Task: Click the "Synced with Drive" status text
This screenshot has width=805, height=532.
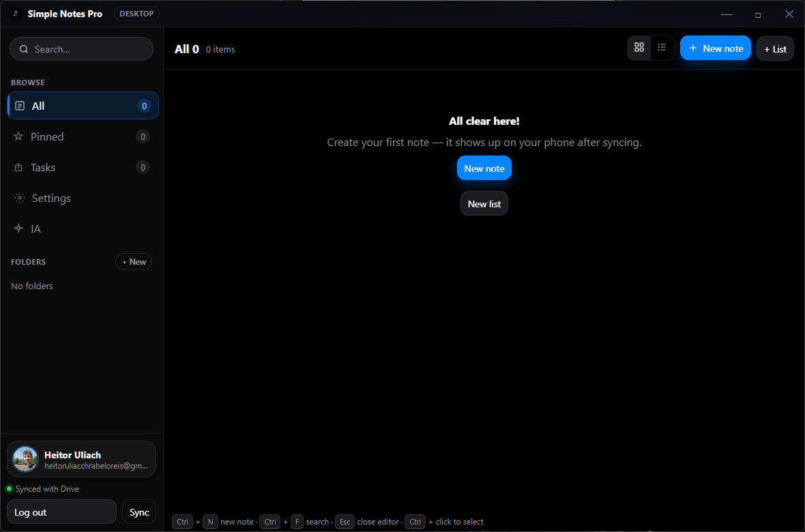Action: (x=47, y=489)
